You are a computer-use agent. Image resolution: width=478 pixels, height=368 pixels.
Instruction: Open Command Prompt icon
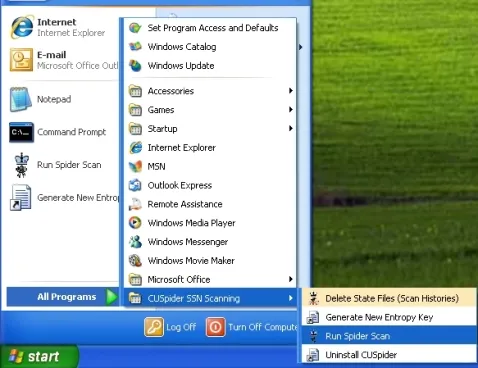[x=21, y=132]
